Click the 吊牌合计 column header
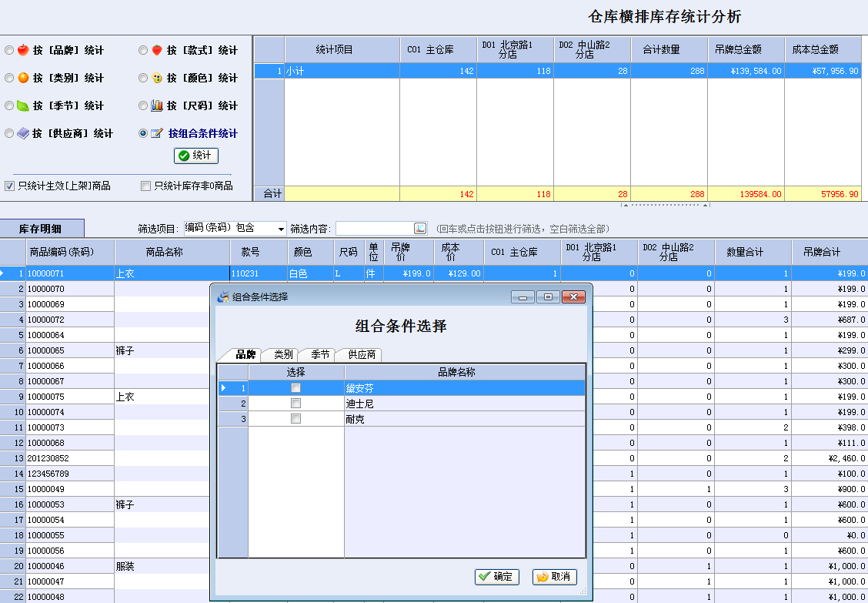This screenshot has height=603, width=868. point(830,252)
